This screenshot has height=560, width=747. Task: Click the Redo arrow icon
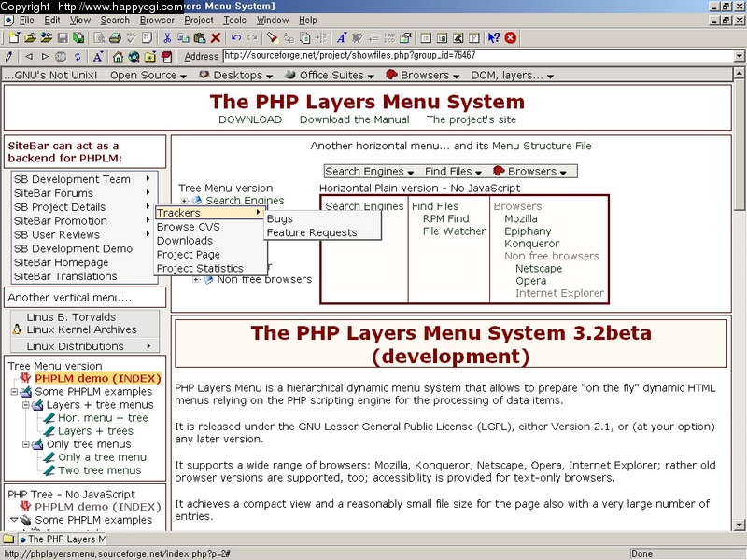[x=252, y=37]
